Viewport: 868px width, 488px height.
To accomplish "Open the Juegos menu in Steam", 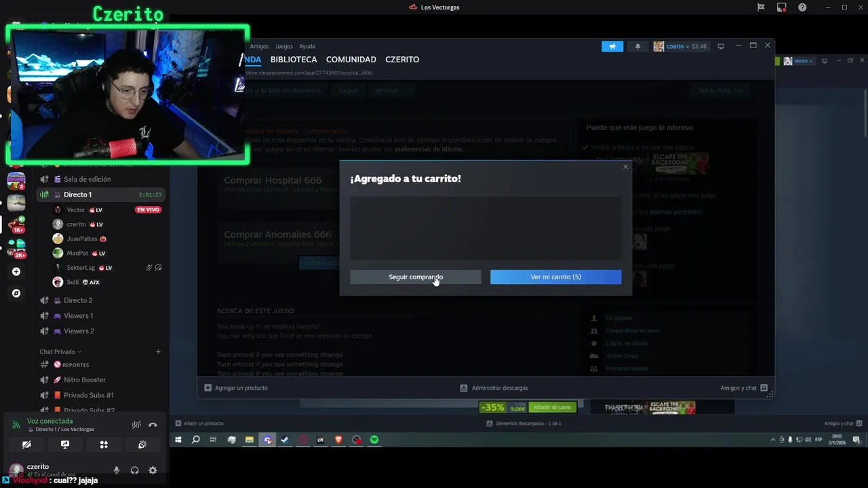I will tap(284, 46).
